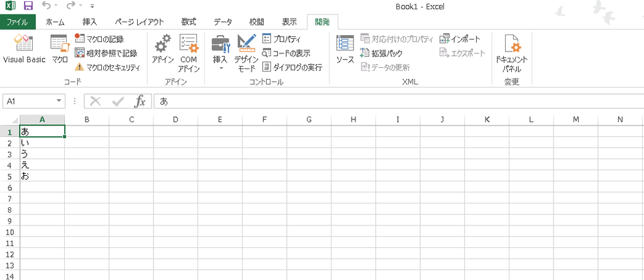
Task: Switch to the ホーム tab
Action: click(55, 22)
